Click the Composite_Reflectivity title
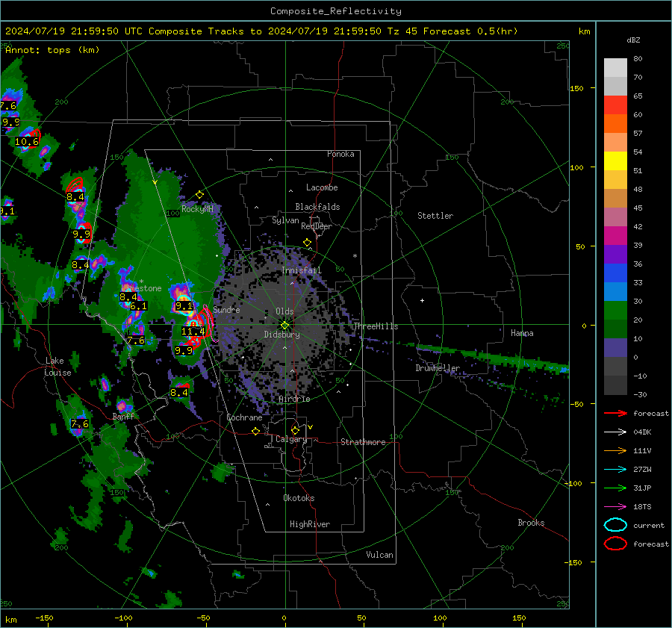Image resolution: width=672 pixels, height=628 pixels. [x=336, y=11]
